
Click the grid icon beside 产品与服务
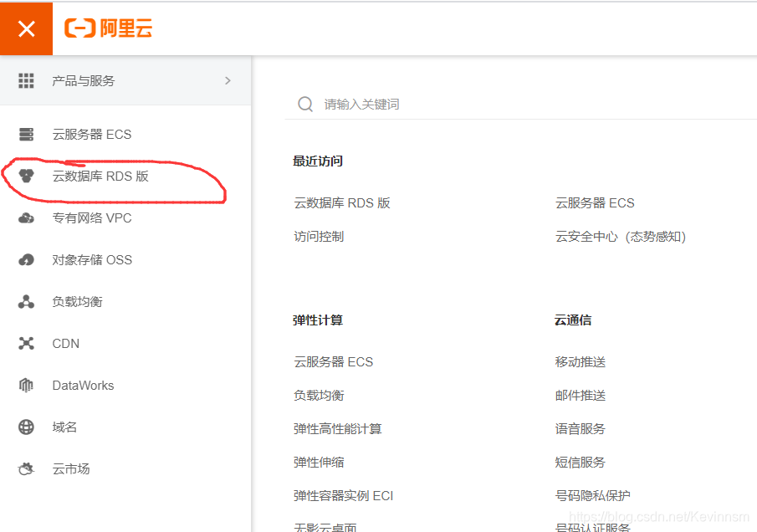[x=26, y=80]
